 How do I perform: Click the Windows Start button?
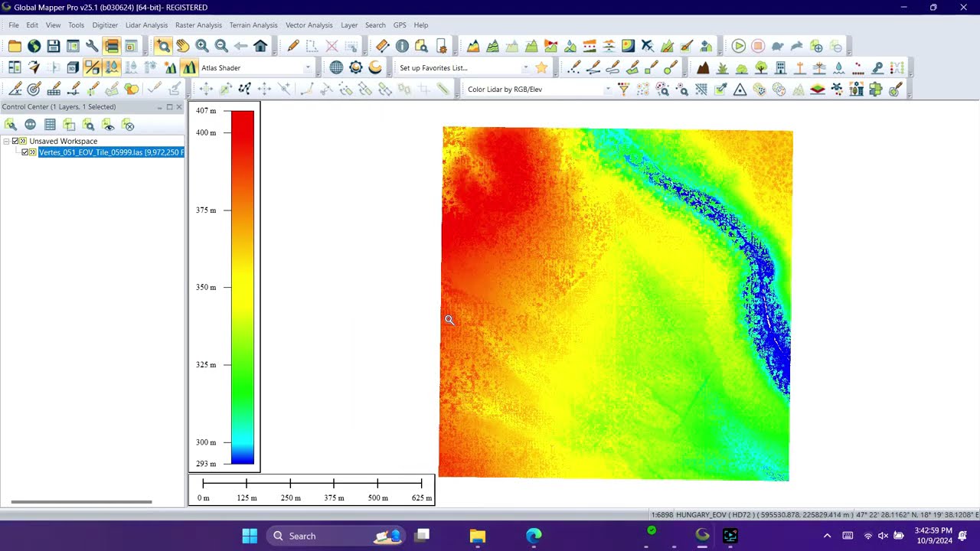click(250, 536)
